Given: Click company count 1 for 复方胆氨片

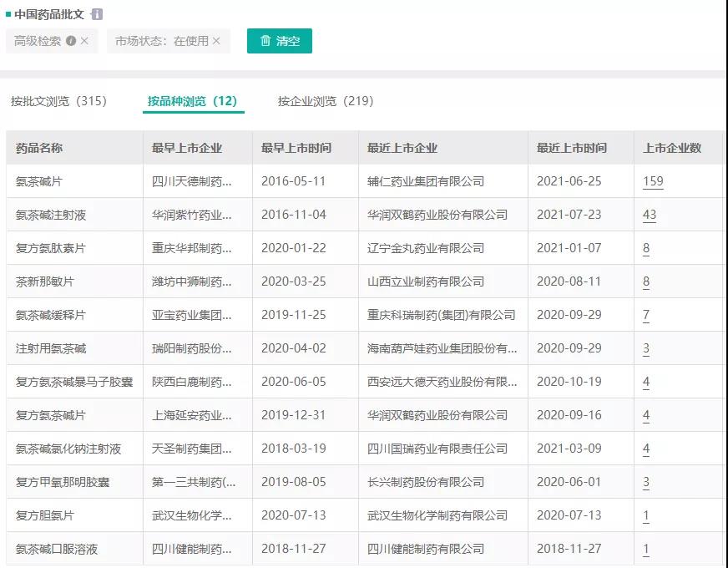Looking at the screenshot, I should [x=646, y=515].
